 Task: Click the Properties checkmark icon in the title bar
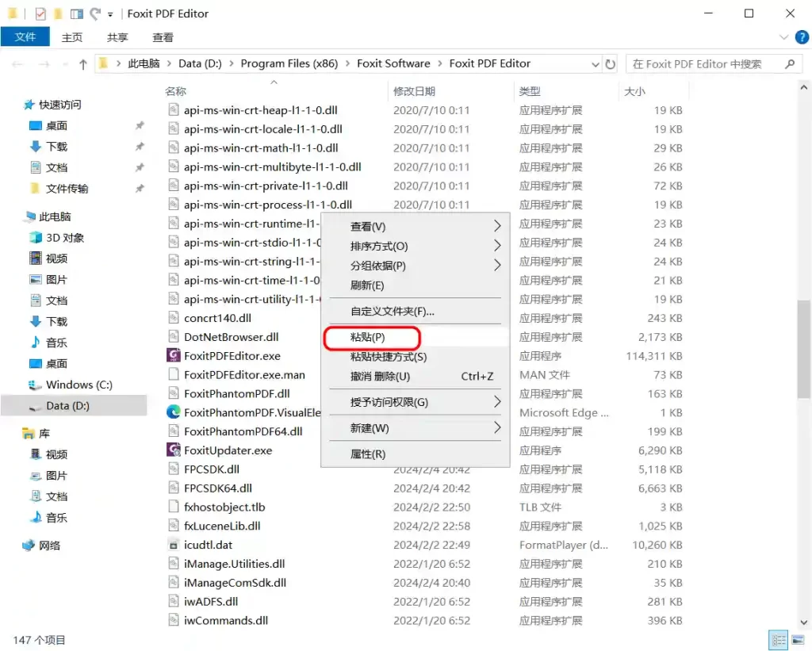pyautogui.click(x=40, y=14)
